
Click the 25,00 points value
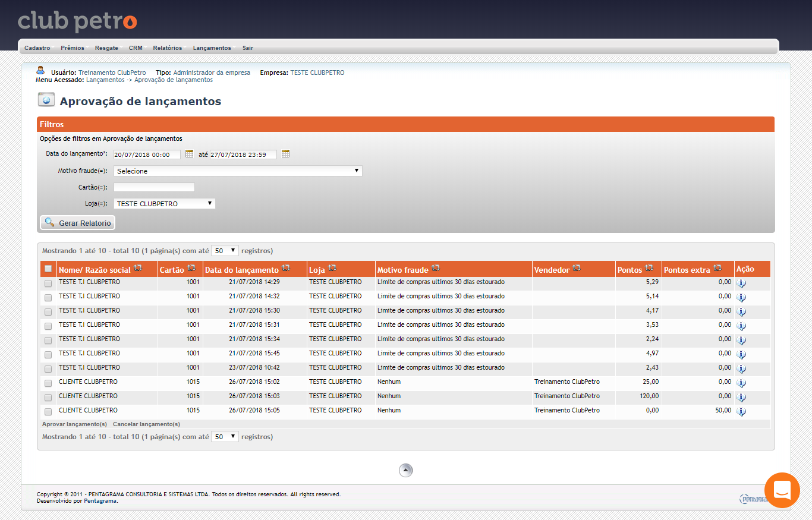click(651, 382)
